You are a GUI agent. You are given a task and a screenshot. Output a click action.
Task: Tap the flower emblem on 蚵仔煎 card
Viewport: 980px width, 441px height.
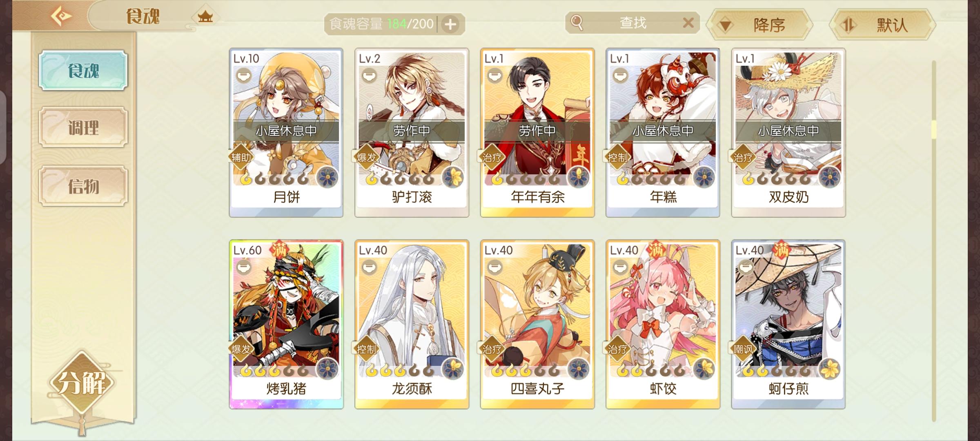(830, 369)
